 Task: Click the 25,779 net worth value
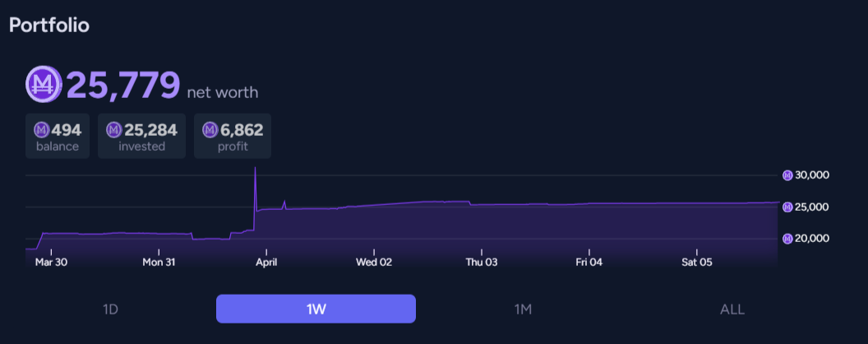click(123, 86)
